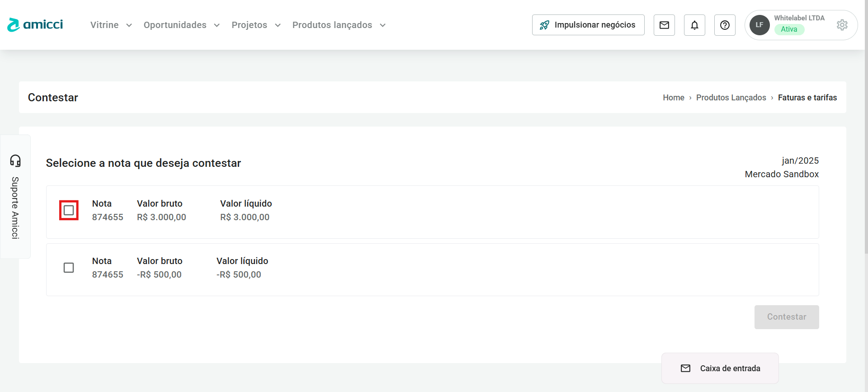Click the LF user avatar
Viewport: 868px width, 392px height.
click(x=759, y=25)
